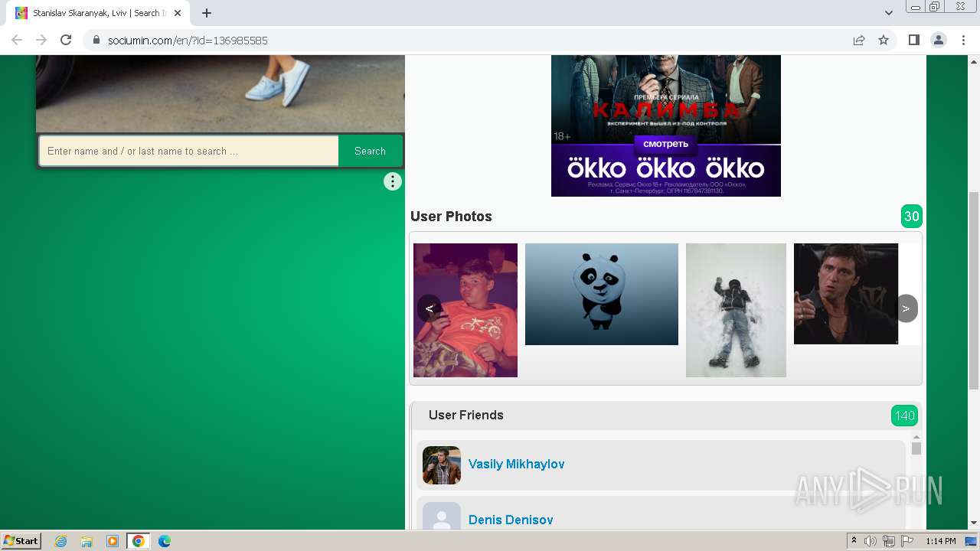This screenshot has width=980, height=551.
Task: Click the смотреть button in the ad
Action: pyautogui.click(x=665, y=144)
